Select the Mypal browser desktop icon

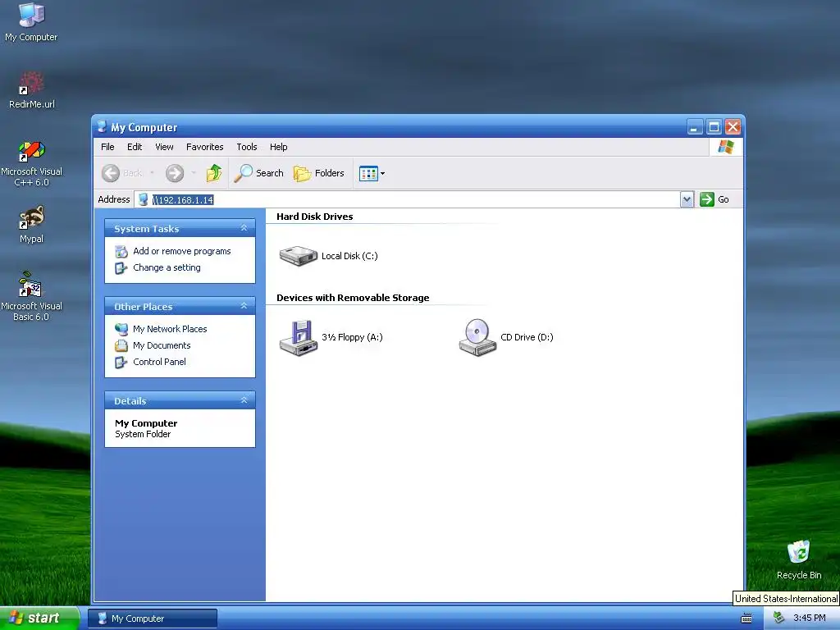[32, 224]
